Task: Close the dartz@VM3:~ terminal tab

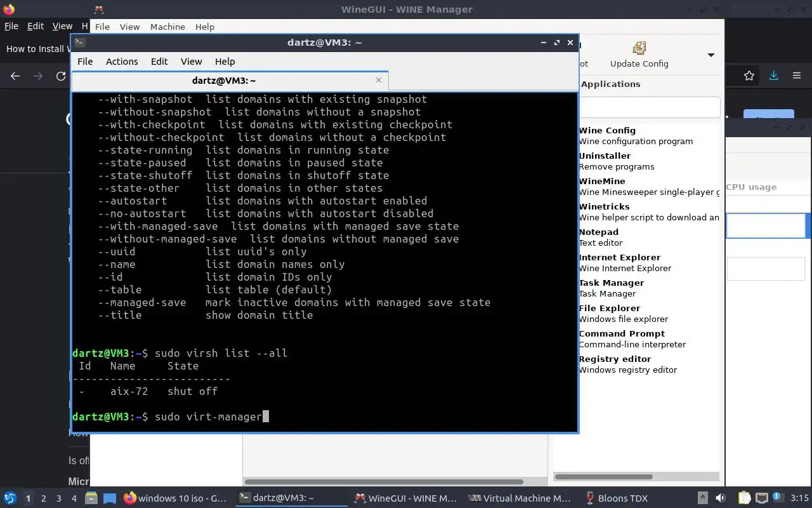Action: (x=379, y=80)
